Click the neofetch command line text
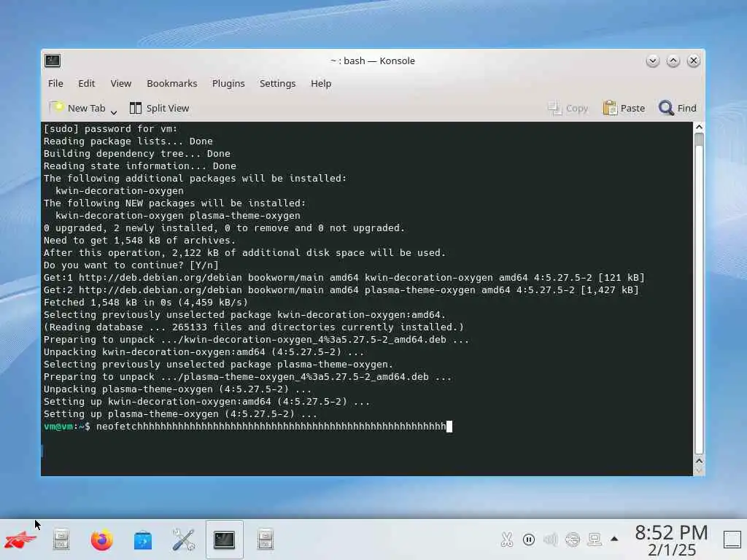The image size is (747, 560). pyautogui.click(x=271, y=426)
